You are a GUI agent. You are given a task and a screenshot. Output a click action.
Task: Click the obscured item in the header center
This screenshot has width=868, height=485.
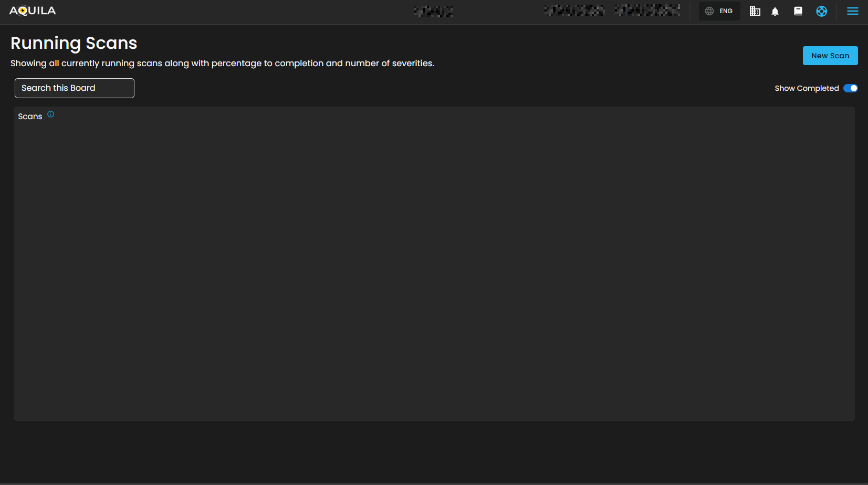pos(433,11)
